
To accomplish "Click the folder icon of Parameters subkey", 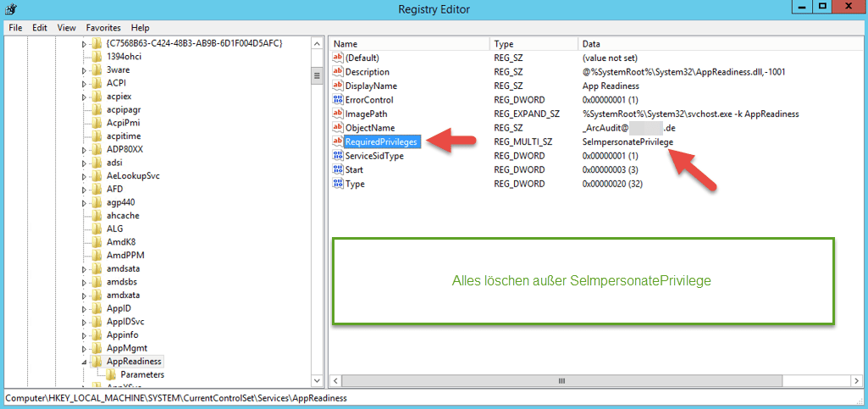I will 111,374.
